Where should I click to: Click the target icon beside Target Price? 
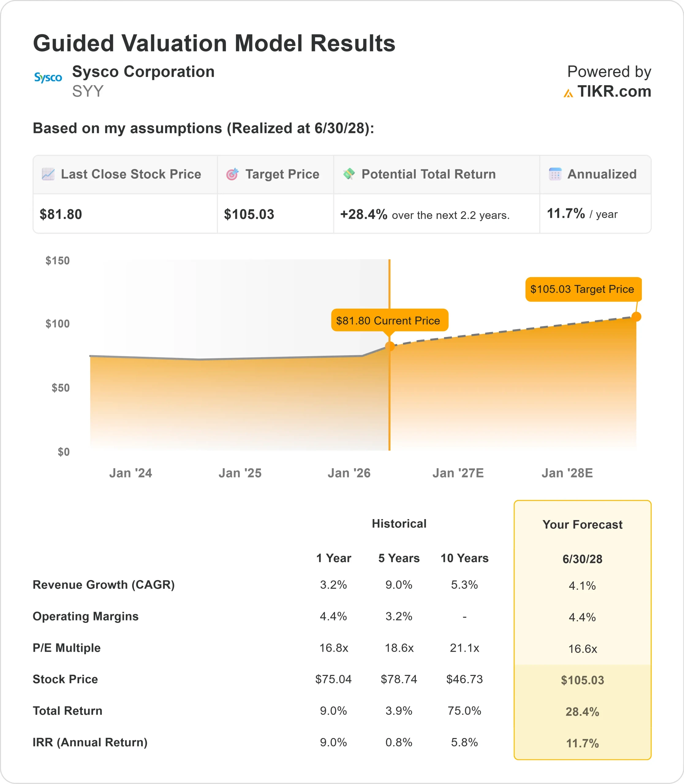click(x=232, y=174)
